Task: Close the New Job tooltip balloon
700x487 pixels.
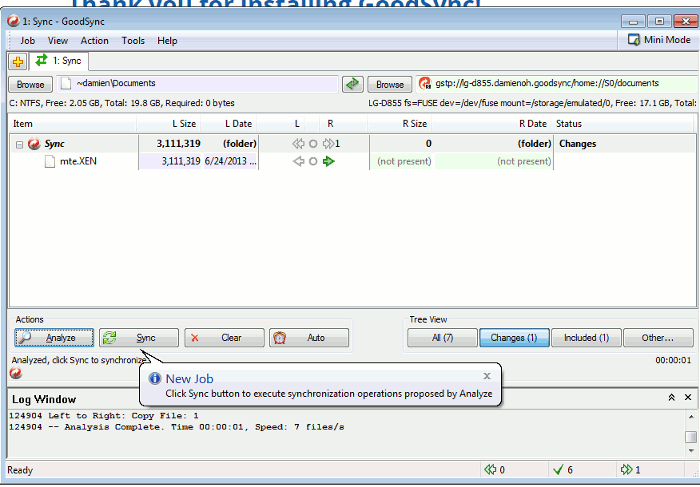Action: [487, 376]
